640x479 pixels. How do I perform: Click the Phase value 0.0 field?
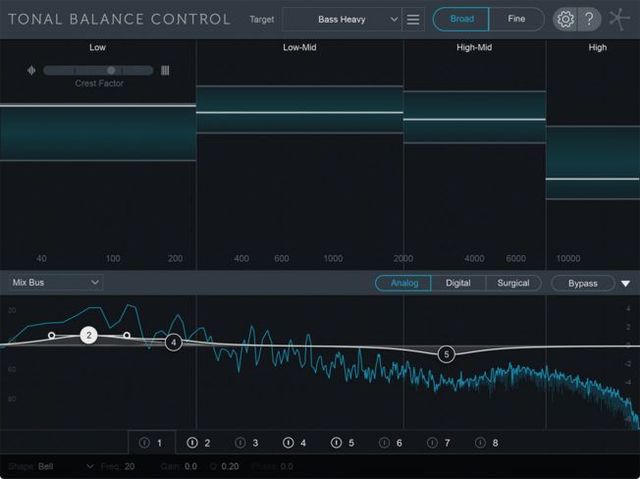click(x=287, y=466)
